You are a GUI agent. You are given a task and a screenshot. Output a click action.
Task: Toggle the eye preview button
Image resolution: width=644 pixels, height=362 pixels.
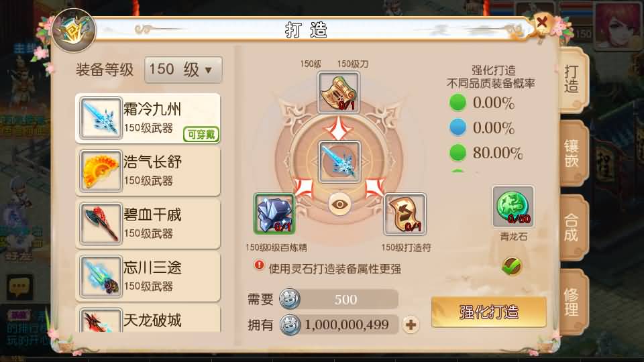point(339,204)
